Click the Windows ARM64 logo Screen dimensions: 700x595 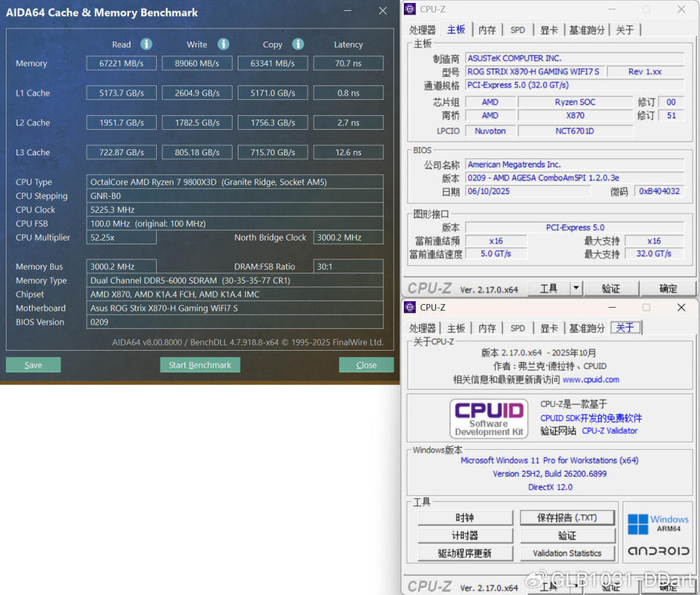tap(658, 524)
